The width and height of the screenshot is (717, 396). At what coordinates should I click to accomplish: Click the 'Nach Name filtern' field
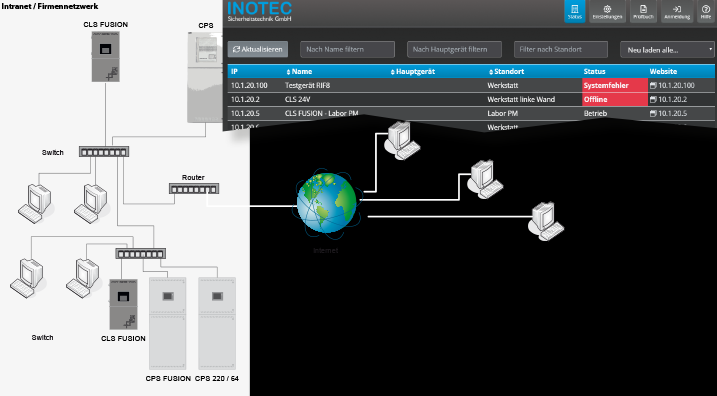(348, 49)
